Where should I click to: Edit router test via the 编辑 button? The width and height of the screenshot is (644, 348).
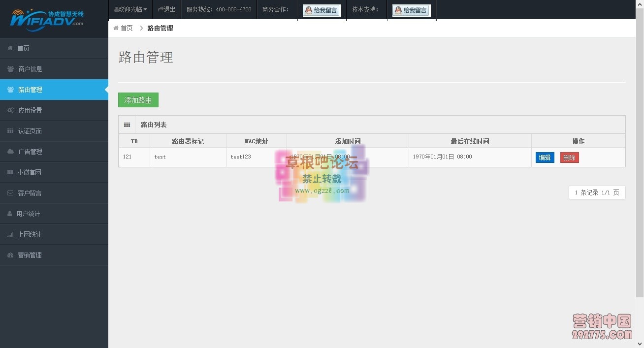545,157
